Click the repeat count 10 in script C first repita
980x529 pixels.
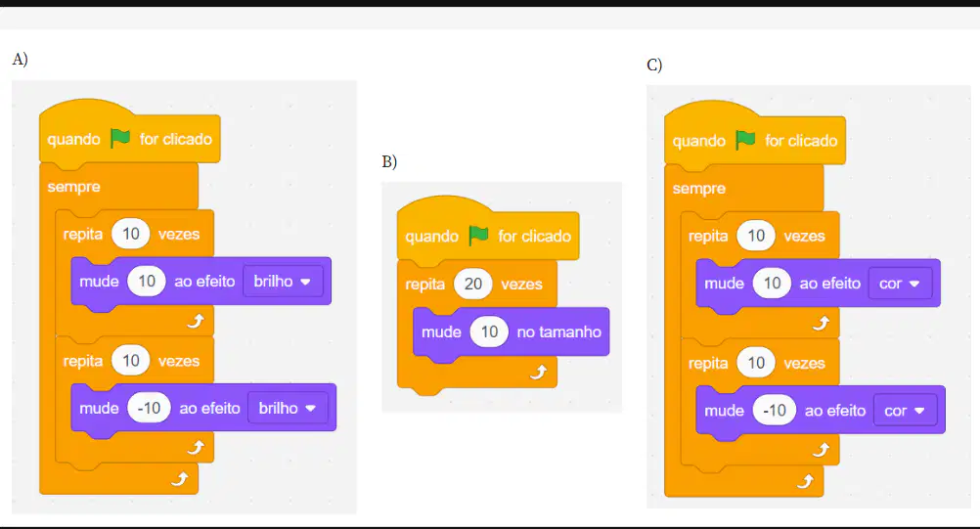(x=756, y=236)
